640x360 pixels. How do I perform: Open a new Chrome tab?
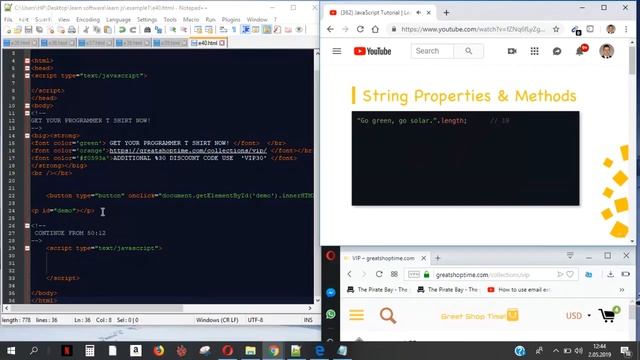pos(446,13)
